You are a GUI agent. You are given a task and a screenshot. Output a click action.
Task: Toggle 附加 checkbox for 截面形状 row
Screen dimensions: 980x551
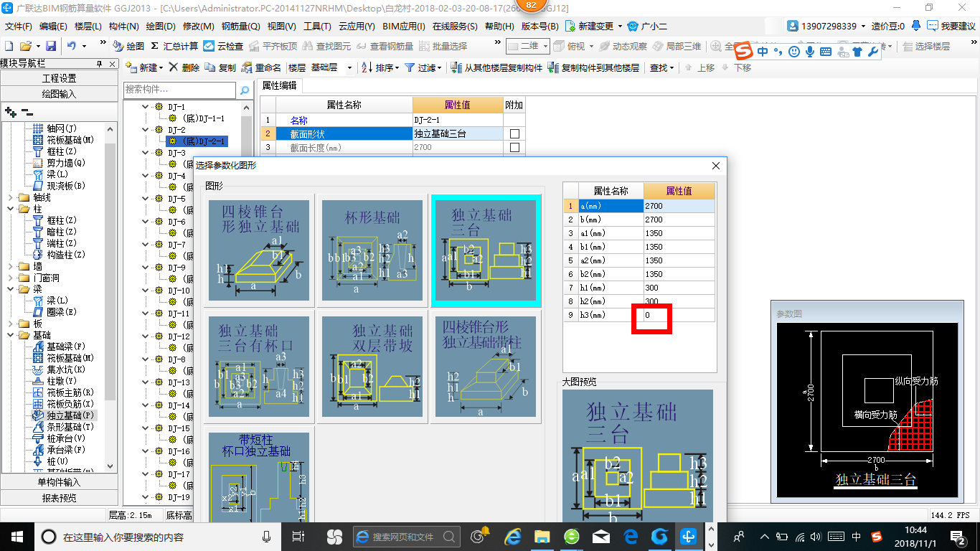(x=514, y=133)
